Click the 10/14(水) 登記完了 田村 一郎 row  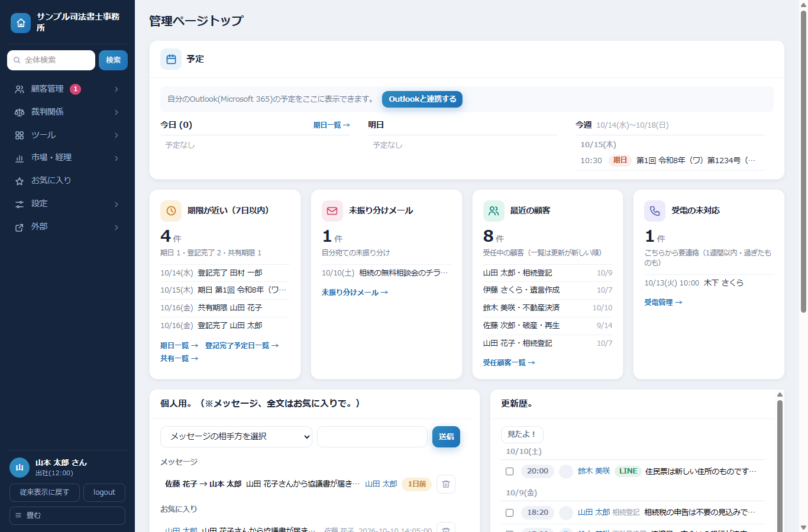click(225, 273)
